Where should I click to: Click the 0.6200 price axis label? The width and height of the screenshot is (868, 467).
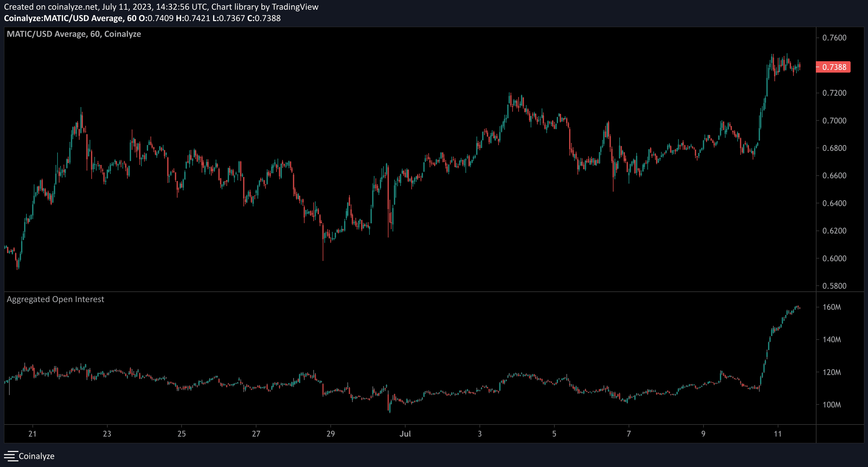pos(834,231)
